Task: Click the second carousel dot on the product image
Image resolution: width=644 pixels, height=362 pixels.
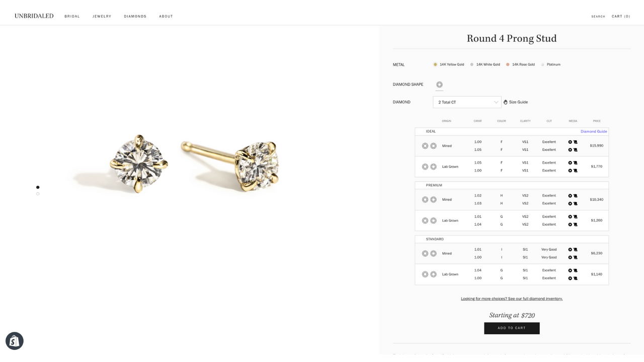Action: coord(38,194)
